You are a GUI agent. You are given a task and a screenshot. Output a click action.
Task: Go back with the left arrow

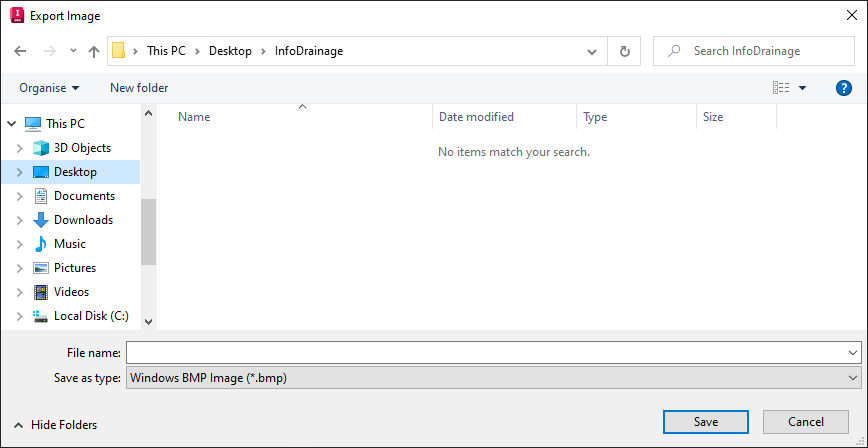click(20, 52)
